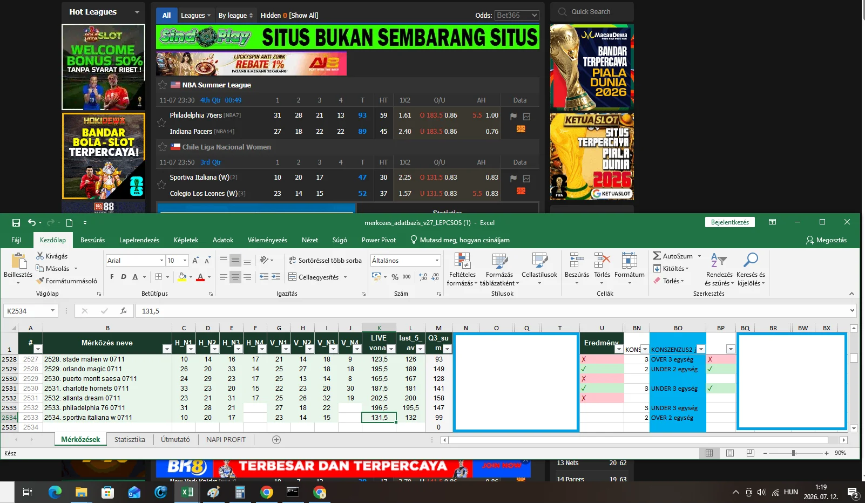Toggle center horizontal alignment
The width and height of the screenshot is (865, 504).
(235, 277)
